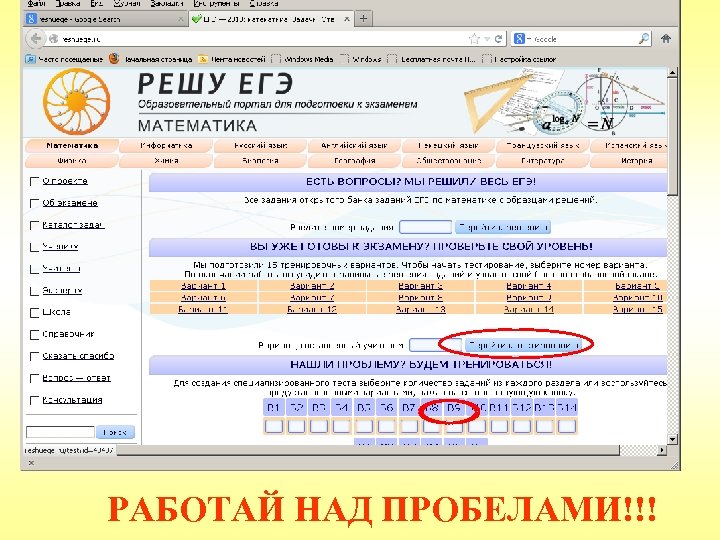This screenshot has width=720, height=540.
Task: Select the Химия subject tab
Action: pos(166,161)
